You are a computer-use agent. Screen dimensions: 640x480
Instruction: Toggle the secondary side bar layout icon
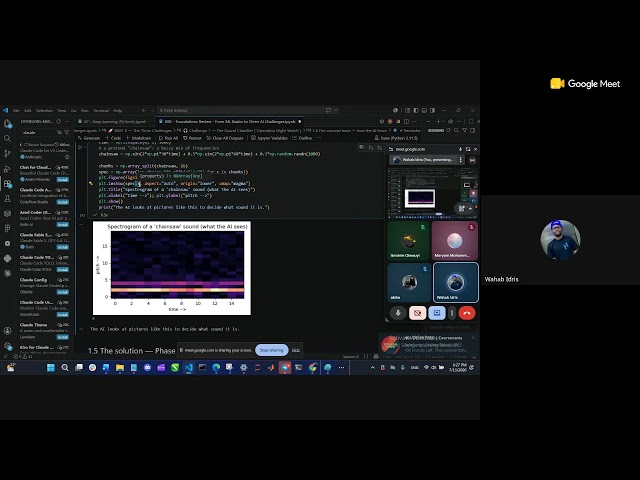433,110
